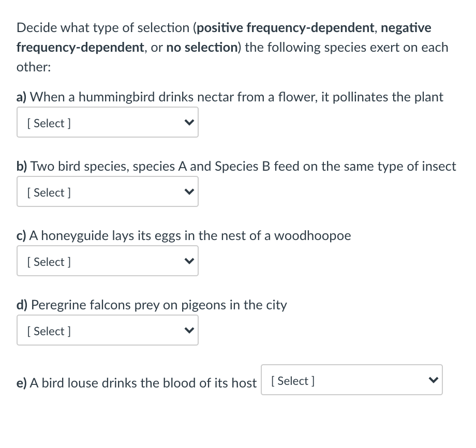Click the bold text positive frequency-dependent
This screenshot has height=448, width=476.
point(282,27)
